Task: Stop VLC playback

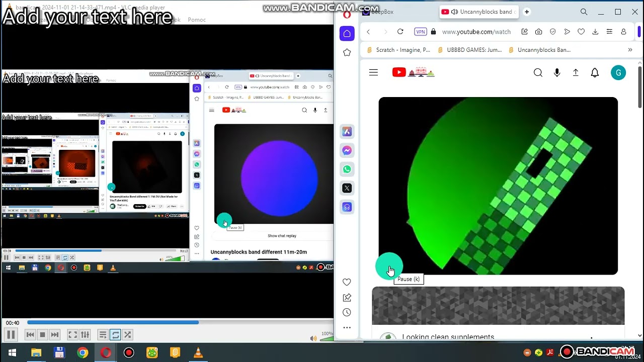Action: click(43, 335)
